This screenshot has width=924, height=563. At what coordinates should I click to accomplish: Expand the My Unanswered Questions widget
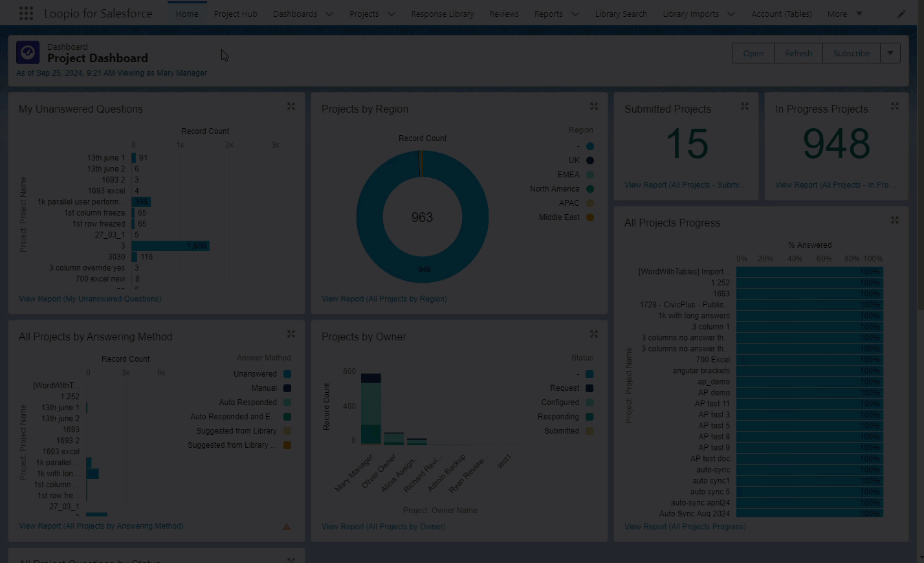point(291,106)
